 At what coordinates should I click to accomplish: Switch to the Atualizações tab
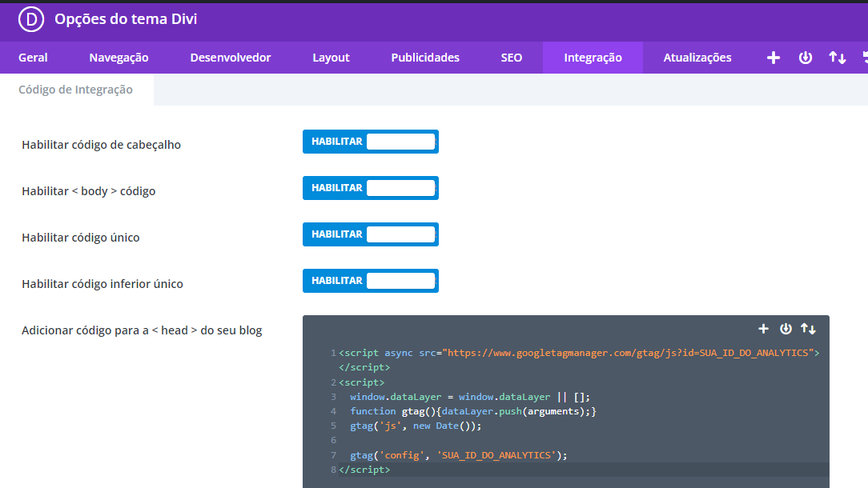pyautogui.click(x=697, y=58)
